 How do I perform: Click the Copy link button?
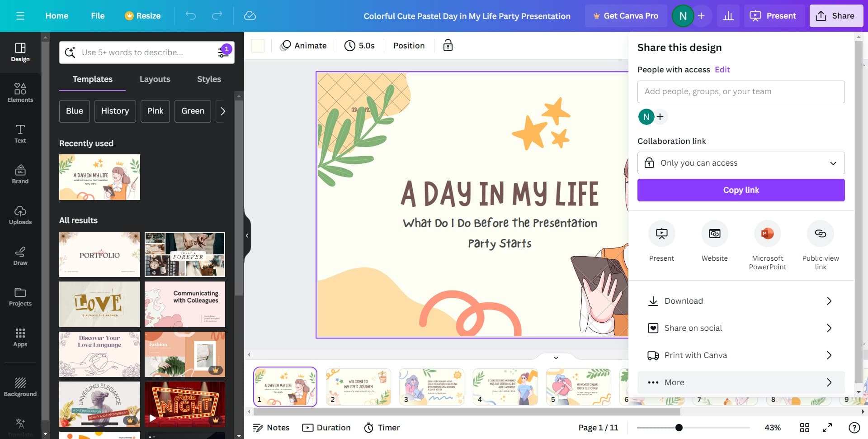click(741, 190)
